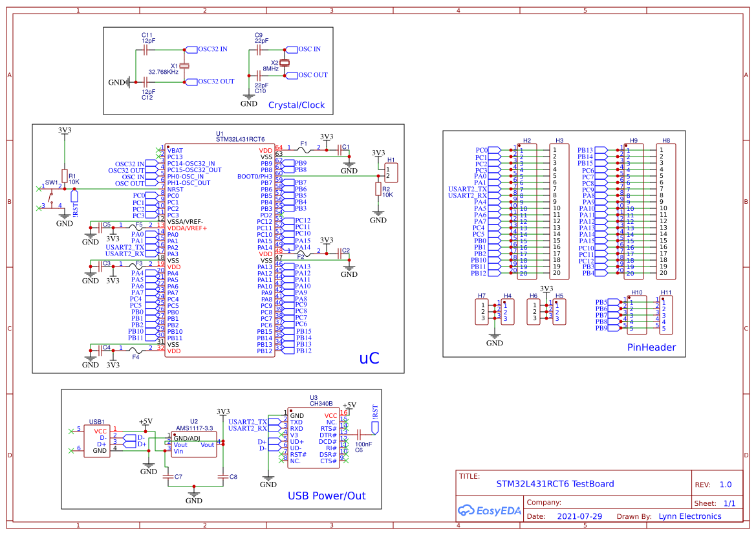This screenshot has height=535, width=756.
Task: Click the 'PH1-OSC_OUT' pin label
Action: pyautogui.click(x=189, y=183)
